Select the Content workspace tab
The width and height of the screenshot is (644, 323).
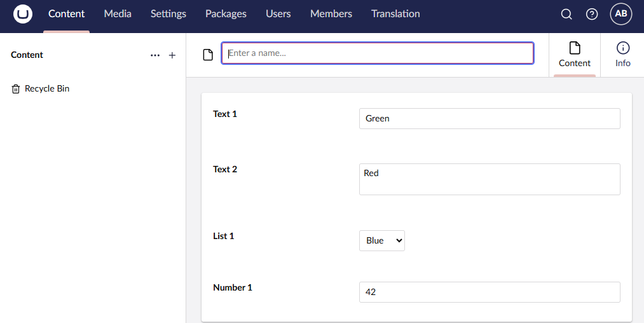coord(575,55)
